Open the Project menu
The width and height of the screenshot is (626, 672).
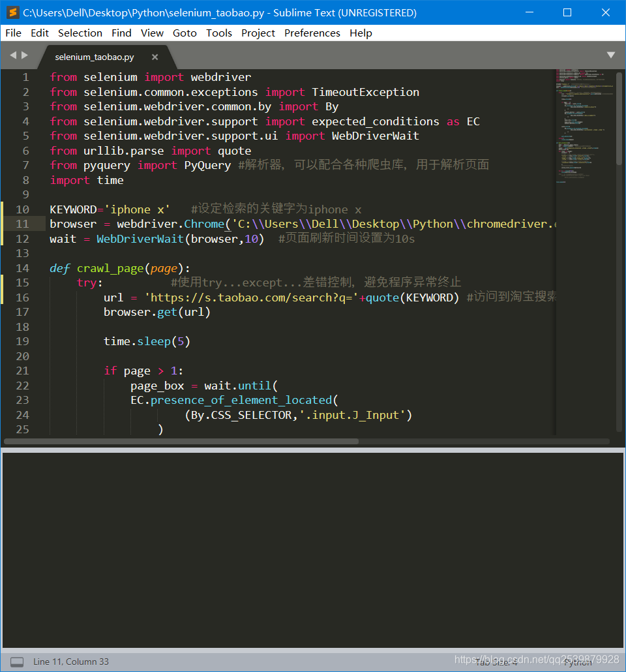258,33
